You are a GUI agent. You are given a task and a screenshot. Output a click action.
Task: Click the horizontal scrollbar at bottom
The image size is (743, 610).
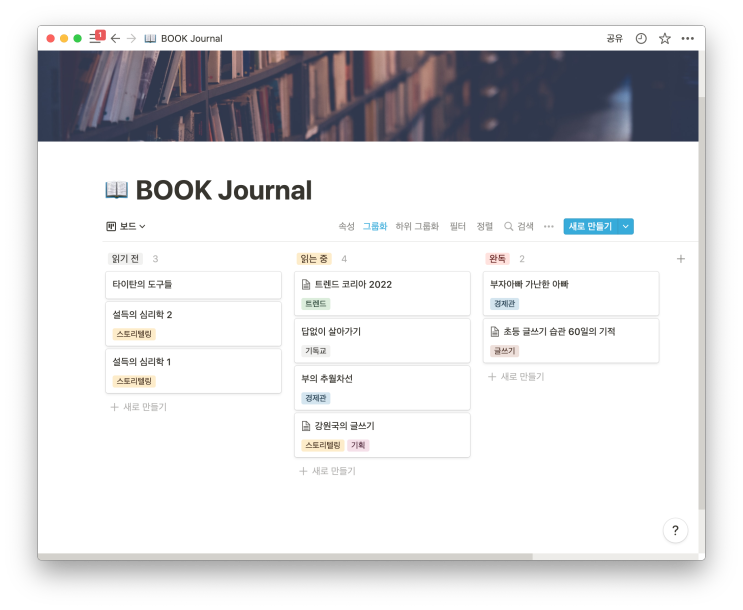(x=285, y=556)
